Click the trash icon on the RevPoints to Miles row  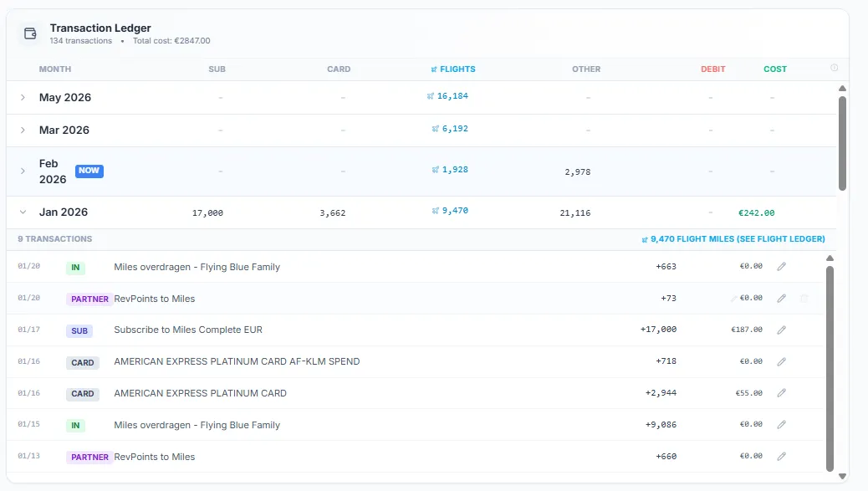point(804,298)
